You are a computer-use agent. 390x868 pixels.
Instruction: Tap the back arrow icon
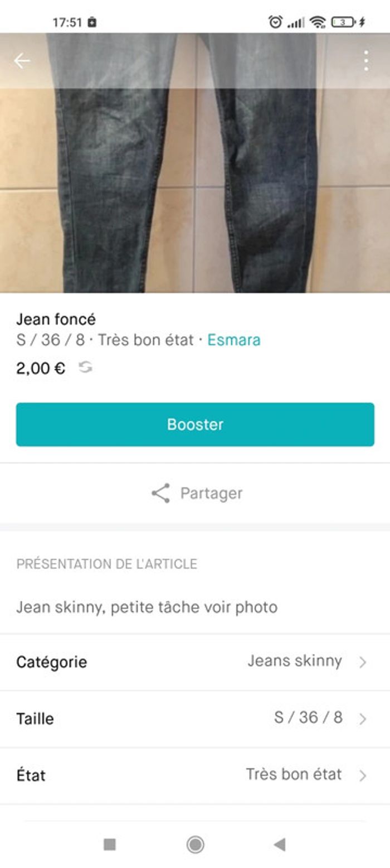[x=22, y=61]
